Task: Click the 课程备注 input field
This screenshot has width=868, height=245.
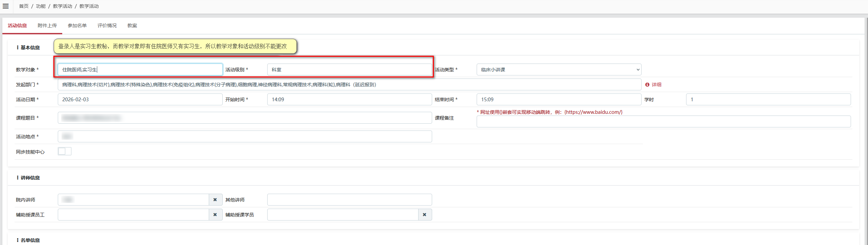Action: (x=664, y=122)
